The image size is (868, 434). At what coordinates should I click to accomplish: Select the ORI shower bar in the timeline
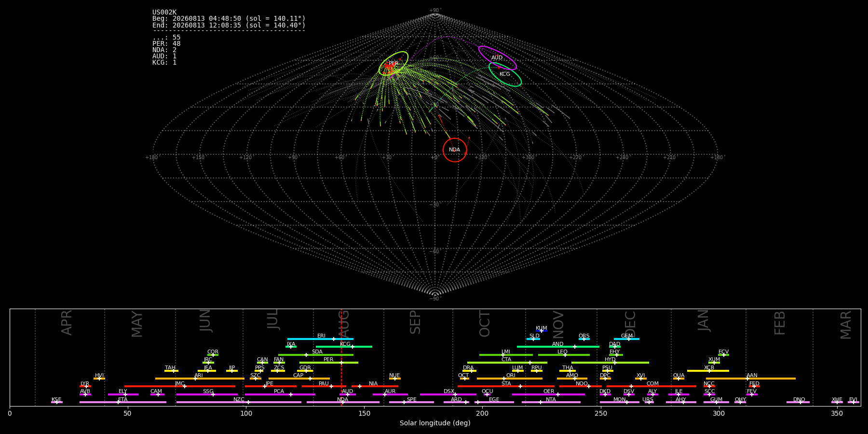510,379
